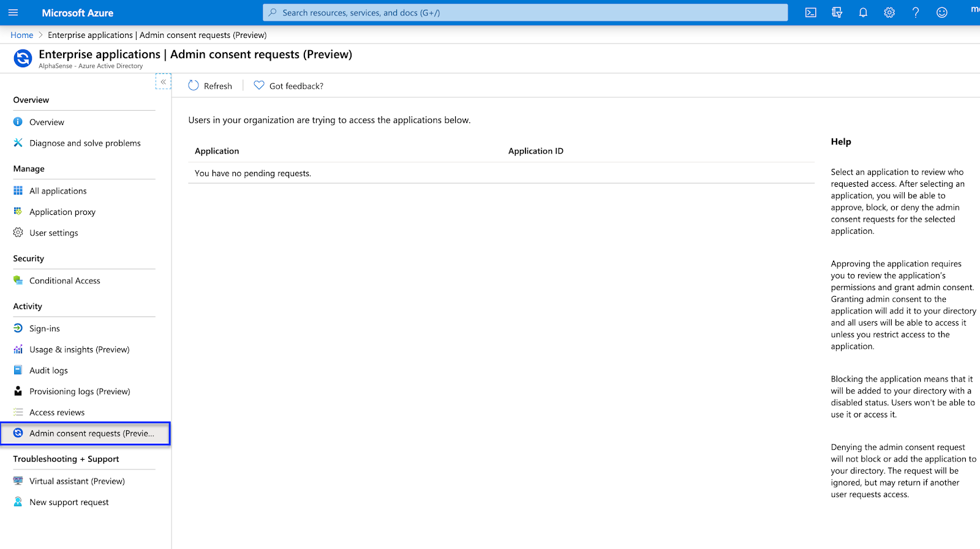
Task: Click the Got feedback? button
Action: click(288, 86)
